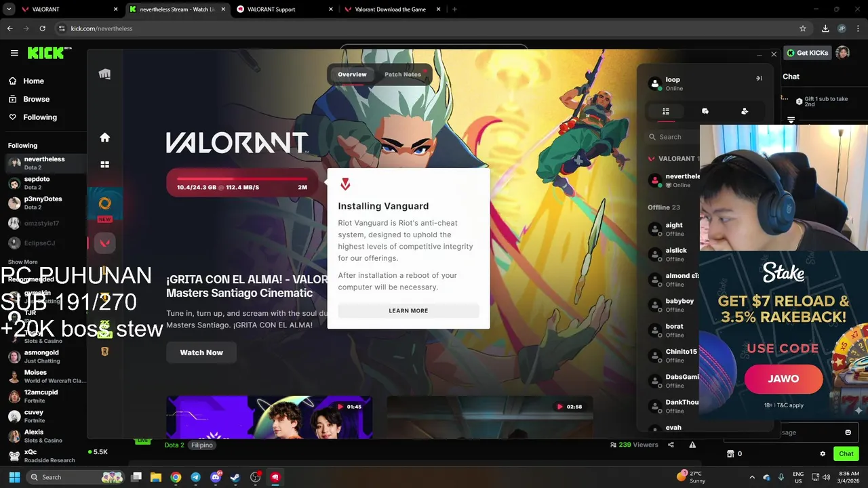This screenshot has height=488, width=868.
Task: Select the orange ring game icon marked NEW
Action: click(x=104, y=203)
